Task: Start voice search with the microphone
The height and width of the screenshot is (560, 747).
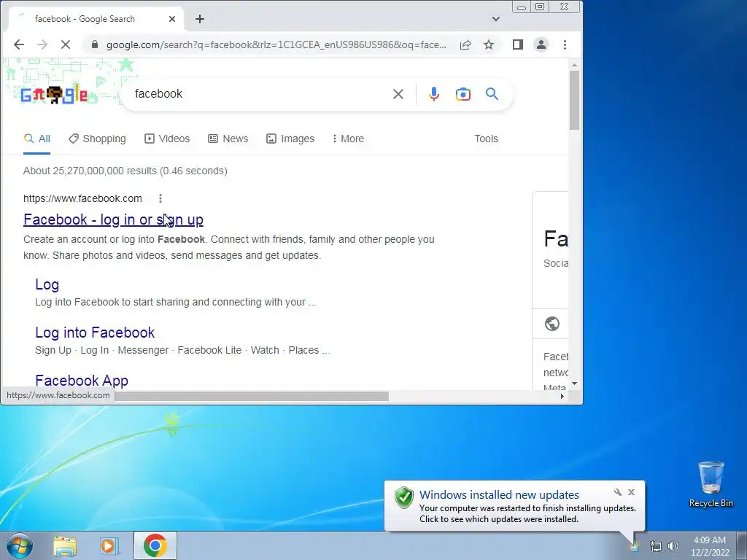Action: pos(433,94)
